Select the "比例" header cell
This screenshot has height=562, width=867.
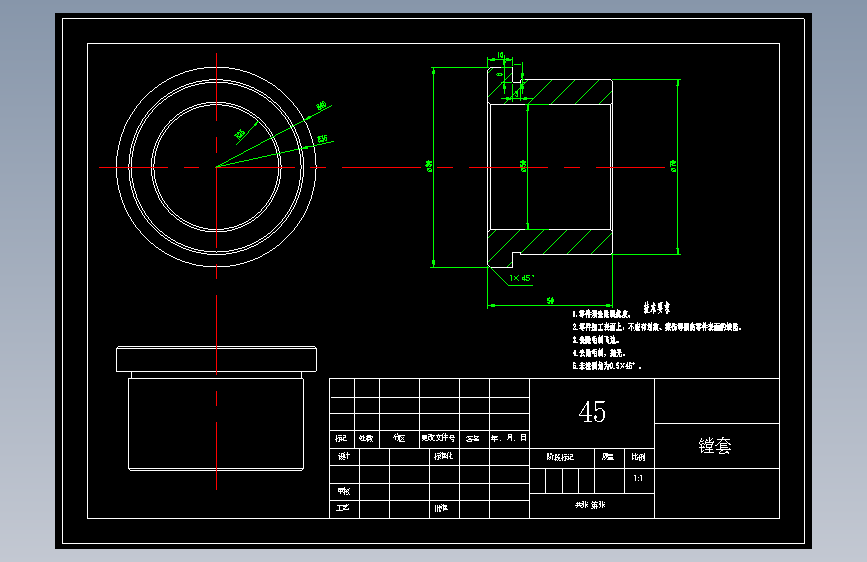[x=638, y=457]
